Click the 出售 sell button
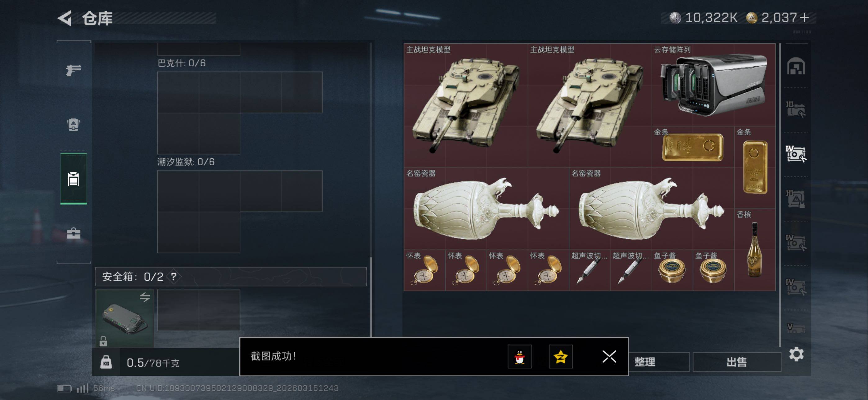This screenshot has width=868, height=400. [x=737, y=362]
